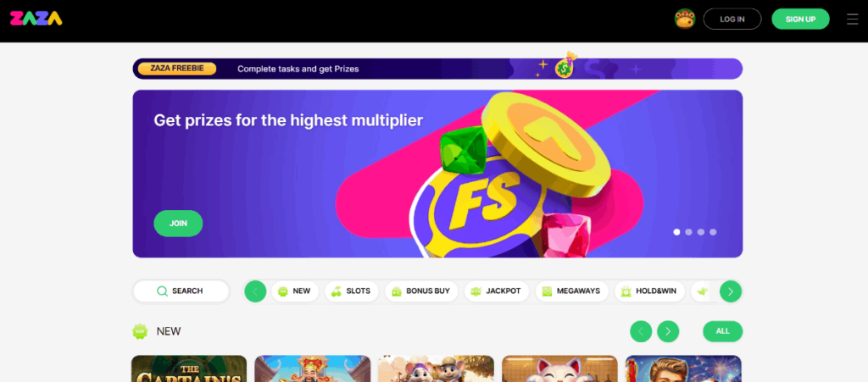Open the hamburger menu icon
This screenshot has width=868, height=382.
point(853,19)
